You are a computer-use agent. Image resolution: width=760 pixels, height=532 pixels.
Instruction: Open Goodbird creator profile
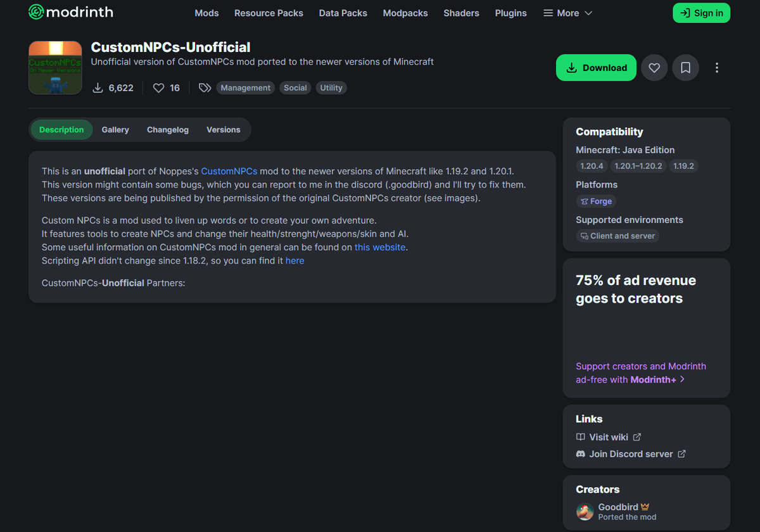[x=618, y=507]
